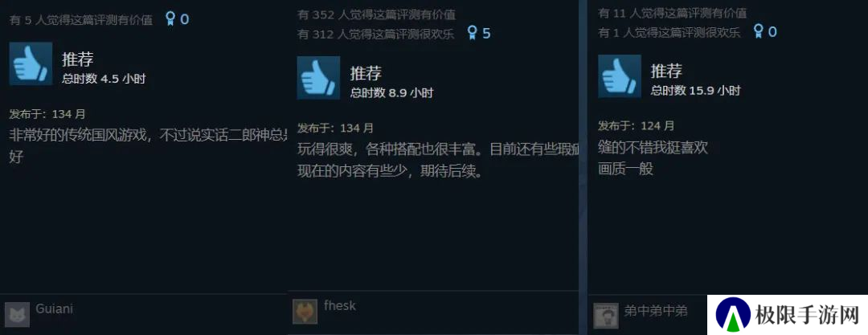Click thumbs-up icon on 8.9 hour review
The width and height of the screenshot is (868, 335).
point(318,77)
